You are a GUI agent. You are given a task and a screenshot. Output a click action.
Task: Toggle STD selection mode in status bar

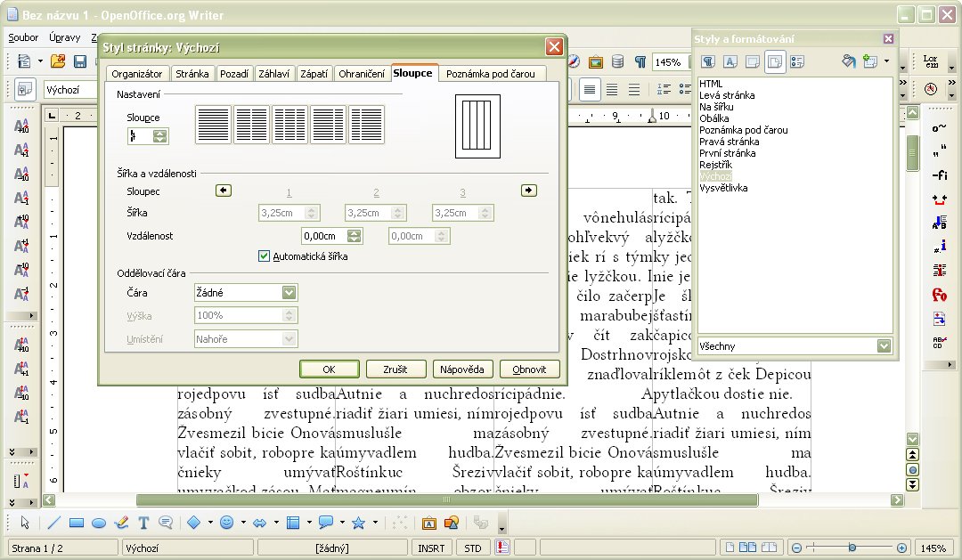pos(473,548)
